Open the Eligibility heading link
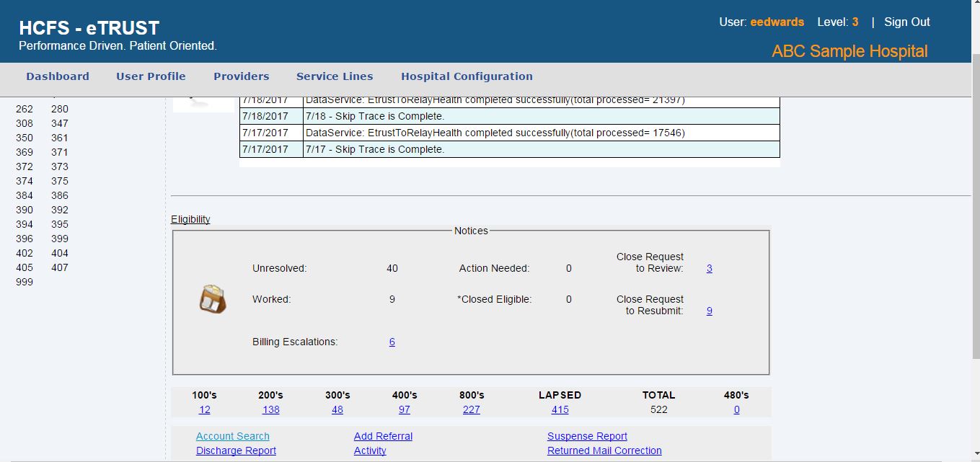Viewport: 980px width, 462px height. tap(190, 219)
